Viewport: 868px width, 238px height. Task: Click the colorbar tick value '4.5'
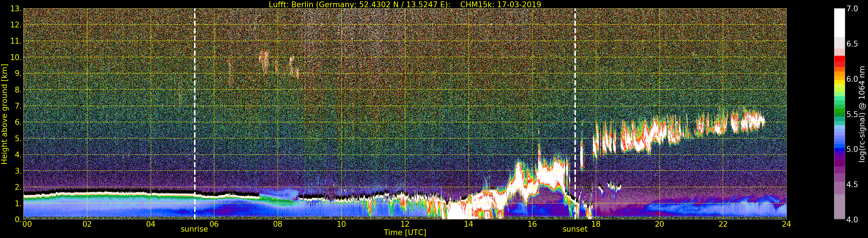[x=852, y=185]
